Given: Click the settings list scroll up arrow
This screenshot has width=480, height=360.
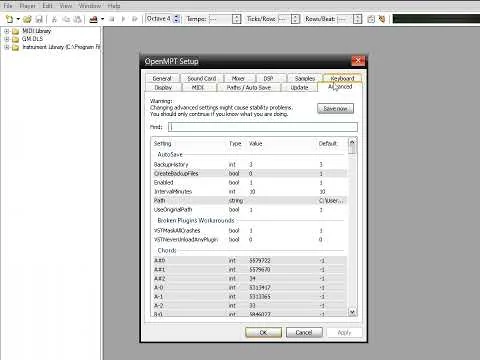Looking at the screenshot, I should pyautogui.click(x=352, y=142).
